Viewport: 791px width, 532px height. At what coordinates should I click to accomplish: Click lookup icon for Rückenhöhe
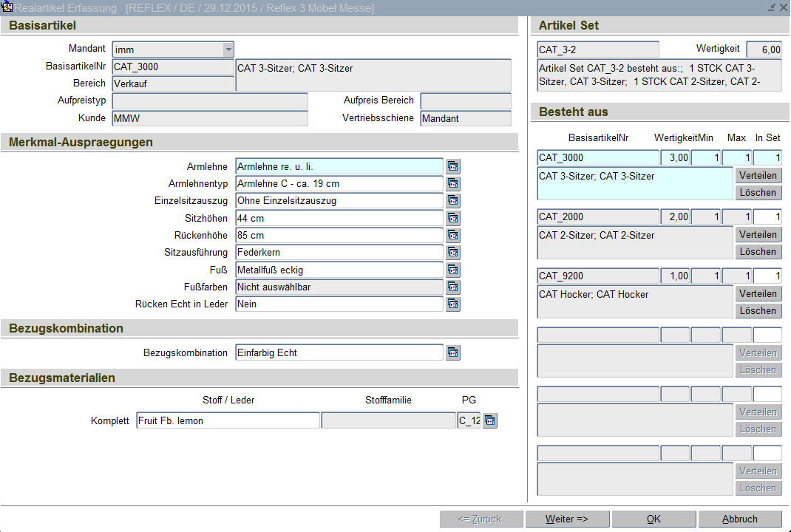(x=453, y=236)
